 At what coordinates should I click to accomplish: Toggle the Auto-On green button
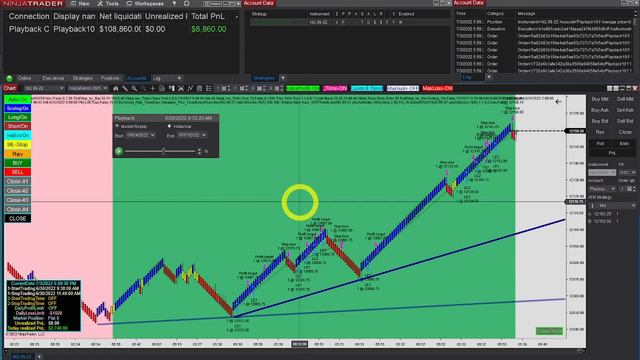pyautogui.click(x=18, y=99)
